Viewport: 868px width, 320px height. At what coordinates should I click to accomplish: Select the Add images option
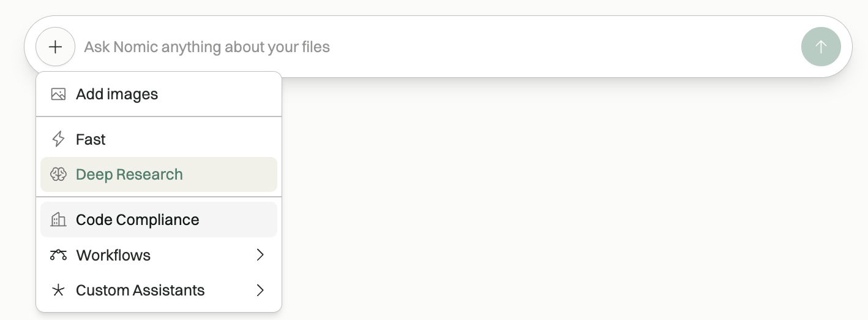(117, 94)
